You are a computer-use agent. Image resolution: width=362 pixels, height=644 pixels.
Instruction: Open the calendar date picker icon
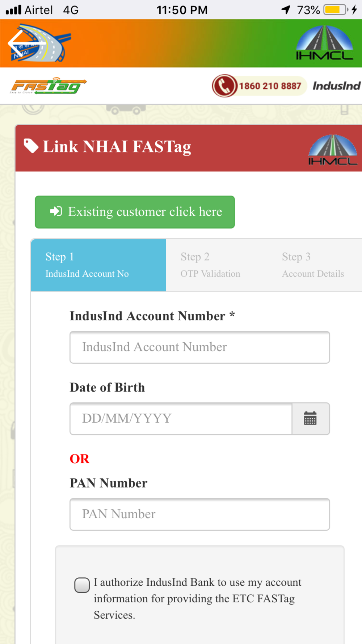click(311, 418)
